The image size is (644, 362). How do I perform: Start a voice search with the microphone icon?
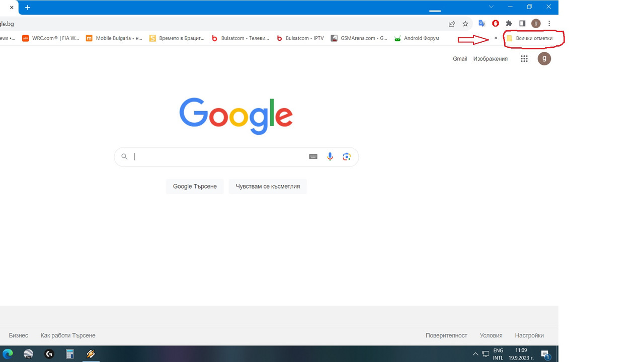tap(330, 156)
